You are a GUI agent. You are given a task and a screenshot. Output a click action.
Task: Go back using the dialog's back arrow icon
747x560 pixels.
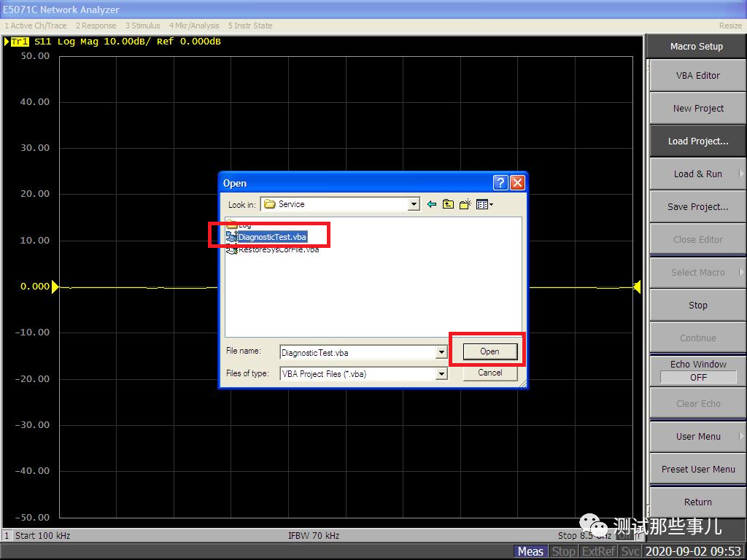432,204
